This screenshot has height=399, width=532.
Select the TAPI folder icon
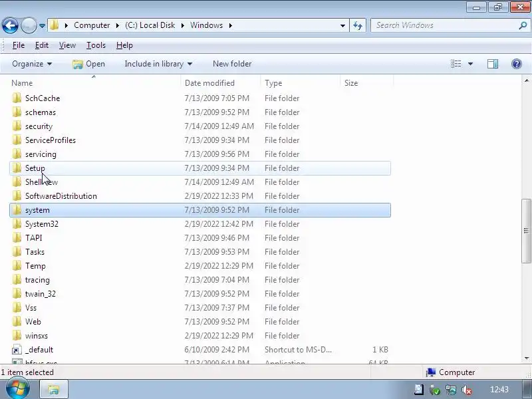(17, 238)
